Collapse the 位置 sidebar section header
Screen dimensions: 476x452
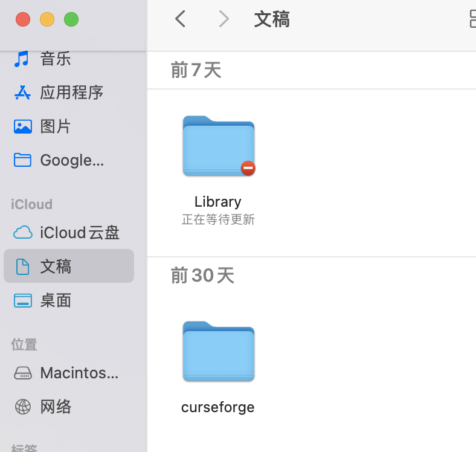click(24, 344)
